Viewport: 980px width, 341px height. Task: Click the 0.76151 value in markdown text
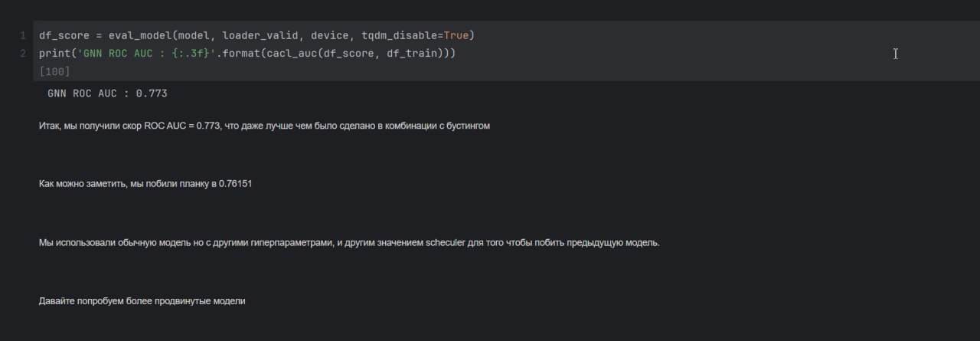[x=235, y=185]
